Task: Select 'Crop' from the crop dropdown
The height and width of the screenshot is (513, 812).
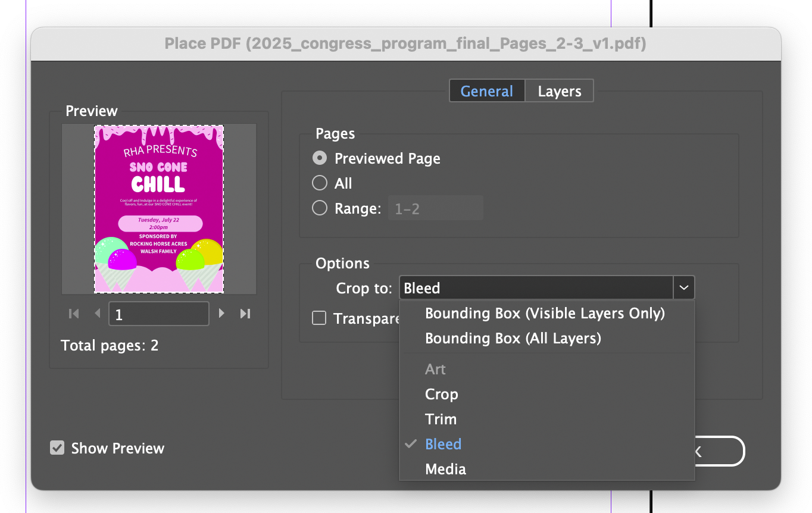Action: 441,394
